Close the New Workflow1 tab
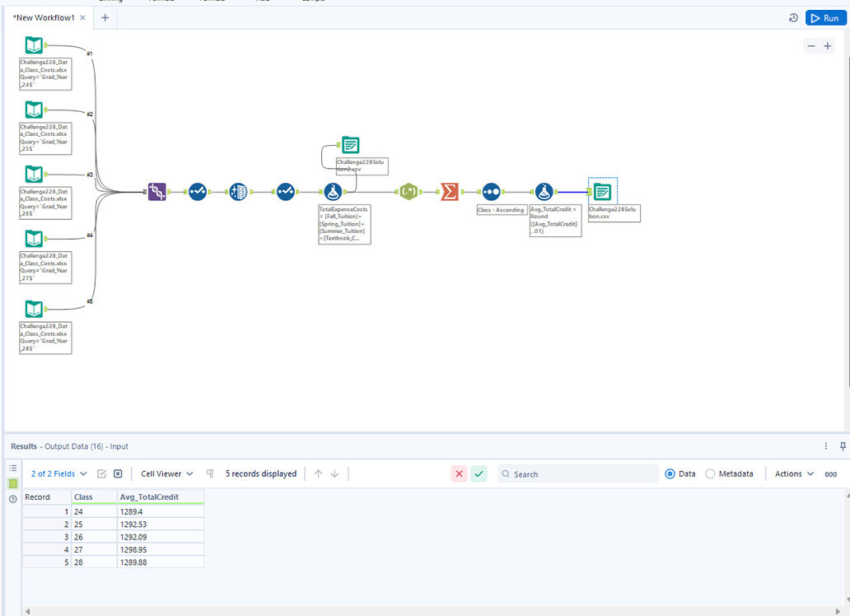 (x=82, y=18)
